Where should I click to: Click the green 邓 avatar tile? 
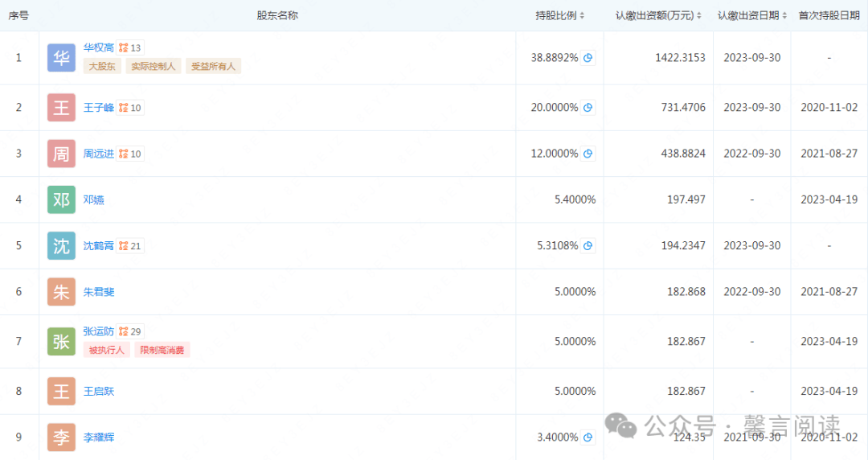point(61,200)
